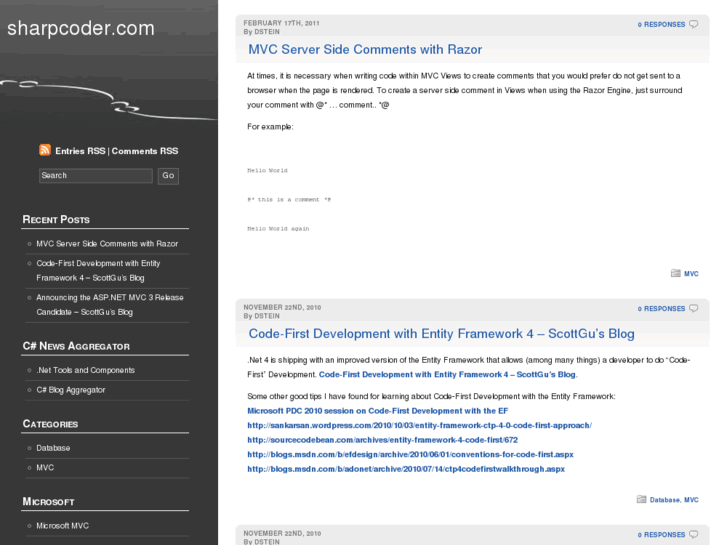Select the MVC category in sidebar
Screen dimensions: 727x545
(x=45, y=467)
